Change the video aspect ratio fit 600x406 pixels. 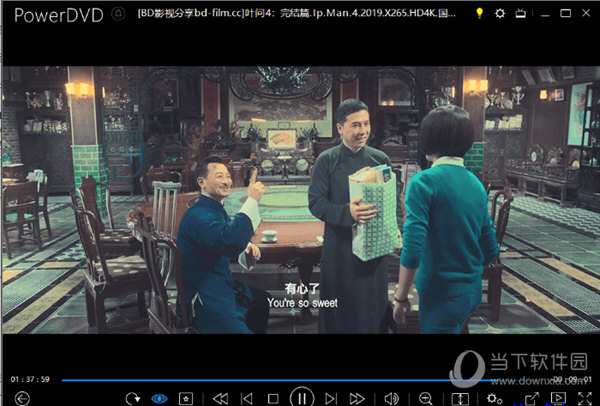click(x=460, y=399)
